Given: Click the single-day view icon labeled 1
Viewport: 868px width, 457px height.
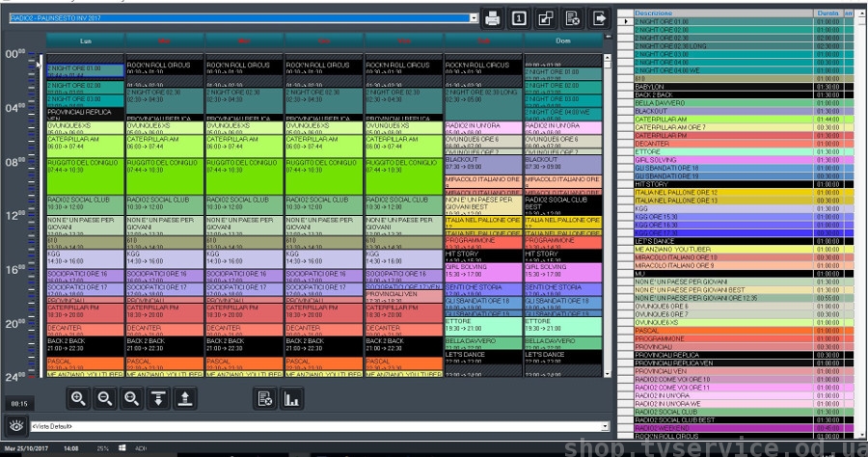Looking at the screenshot, I should click(x=519, y=18).
